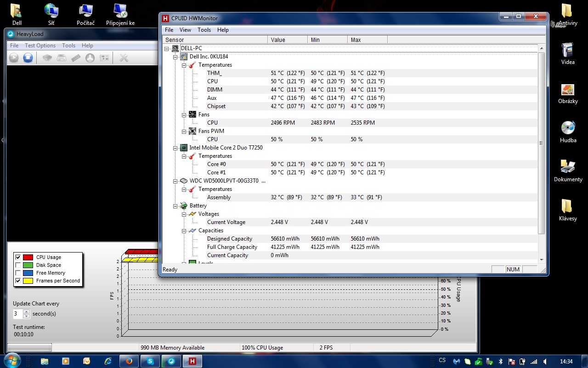The height and width of the screenshot is (368, 588).
Task: Collapse the Voltages node
Action: click(x=184, y=214)
